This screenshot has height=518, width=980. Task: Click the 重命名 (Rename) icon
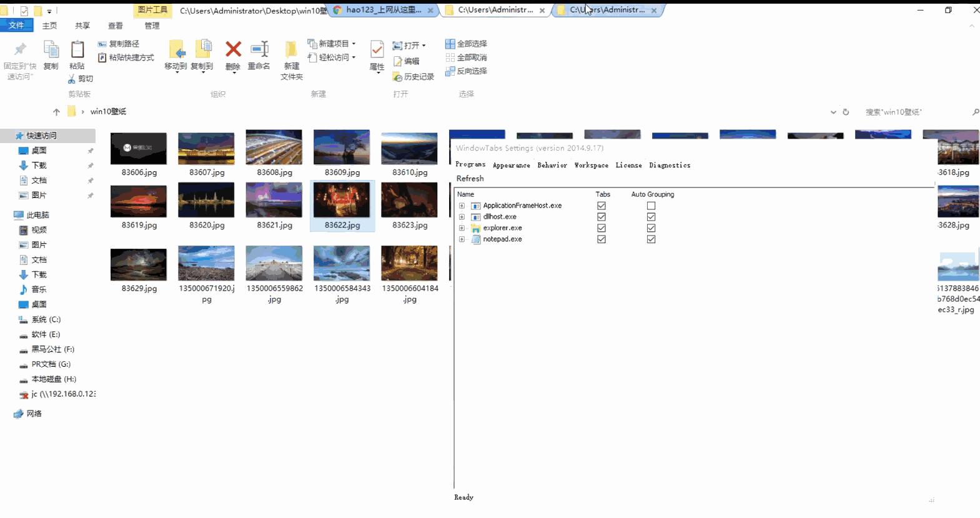point(259,49)
